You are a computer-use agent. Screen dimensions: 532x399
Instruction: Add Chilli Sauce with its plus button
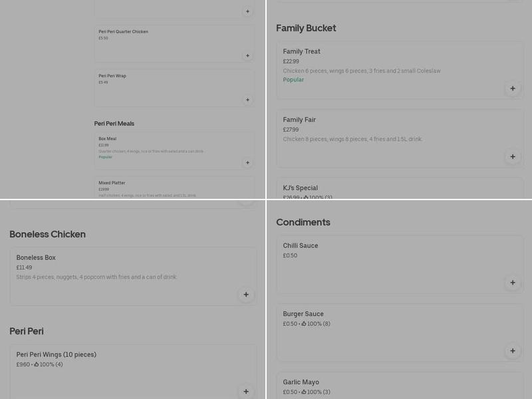click(x=512, y=283)
